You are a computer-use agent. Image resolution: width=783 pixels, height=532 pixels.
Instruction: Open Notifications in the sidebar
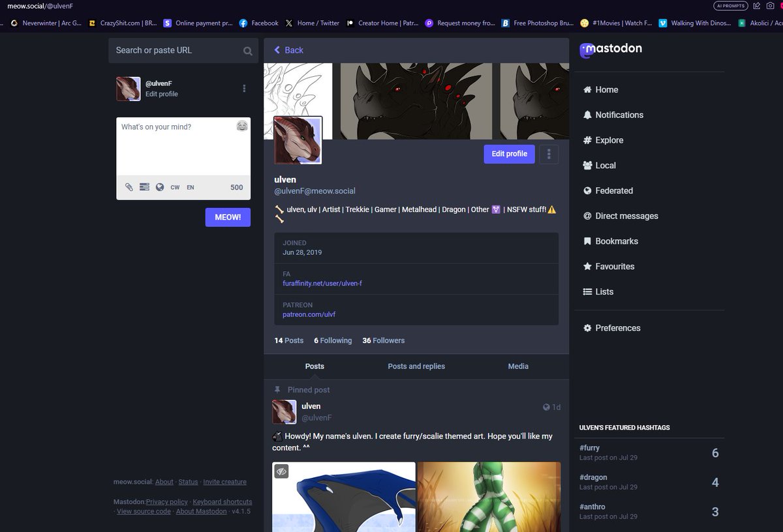[x=613, y=115]
